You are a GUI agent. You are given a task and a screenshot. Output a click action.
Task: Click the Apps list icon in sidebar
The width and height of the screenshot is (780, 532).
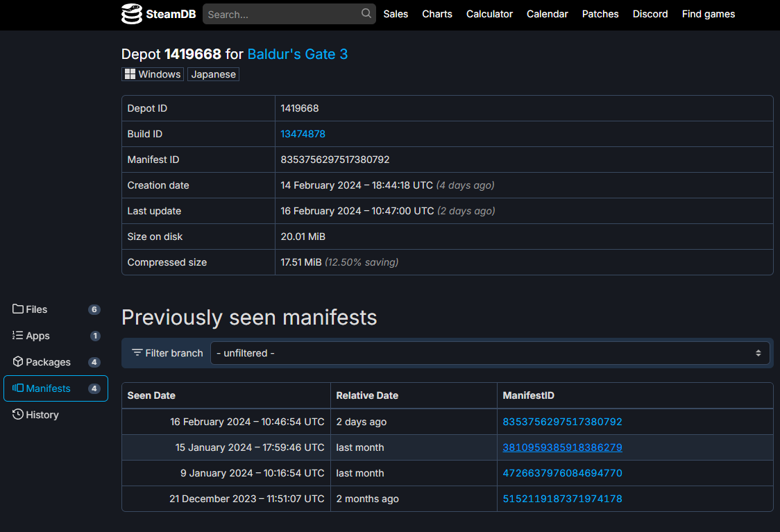point(18,335)
